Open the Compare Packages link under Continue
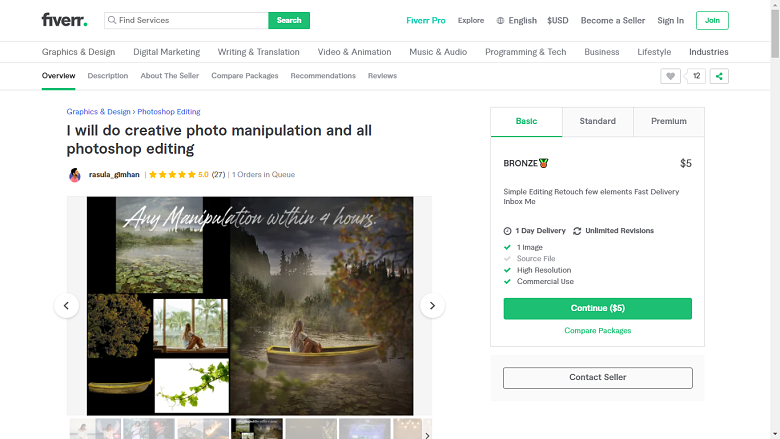 [597, 331]
